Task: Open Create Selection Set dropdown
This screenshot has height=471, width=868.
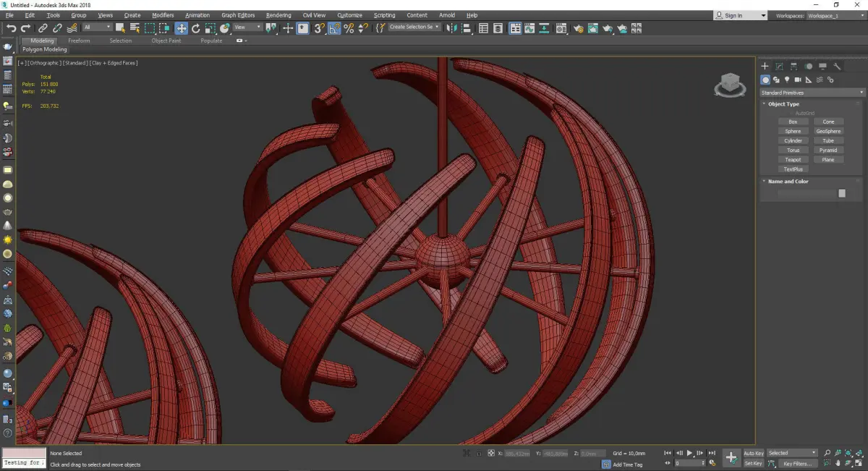Action: click(x=414, y=27)
